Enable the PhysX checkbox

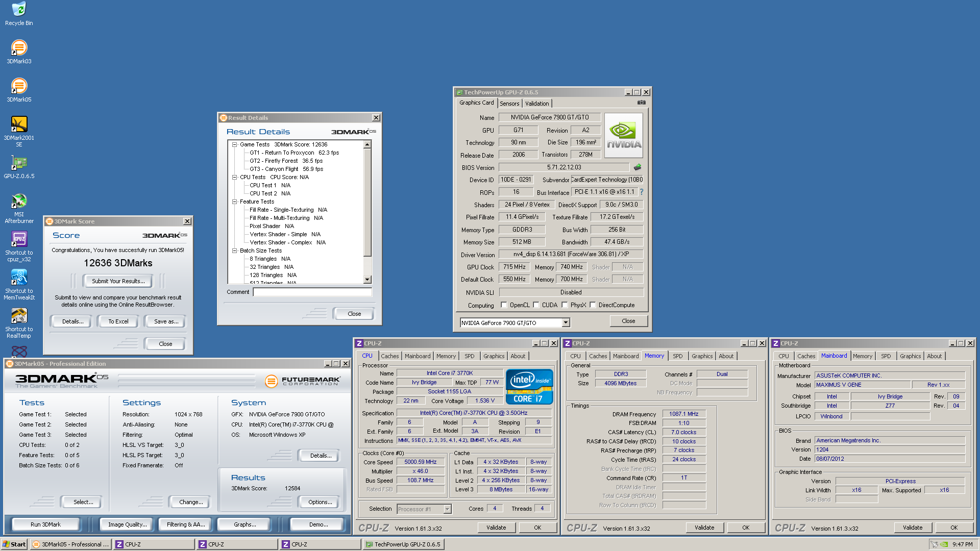point(565,305)
